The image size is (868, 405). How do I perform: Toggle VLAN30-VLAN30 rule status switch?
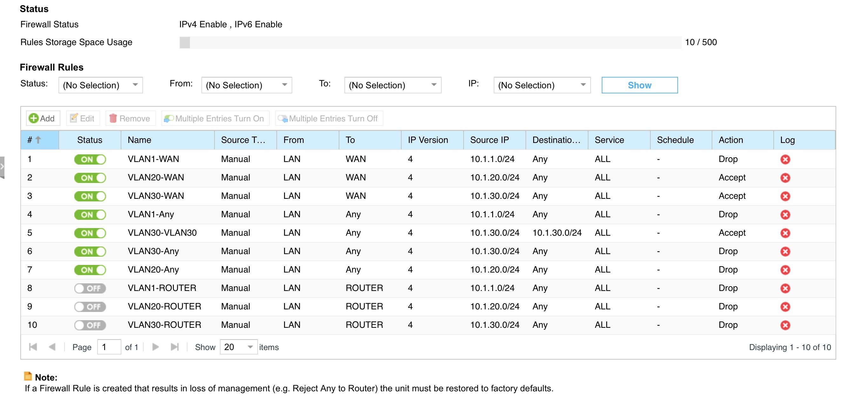(x=90, y=233)
